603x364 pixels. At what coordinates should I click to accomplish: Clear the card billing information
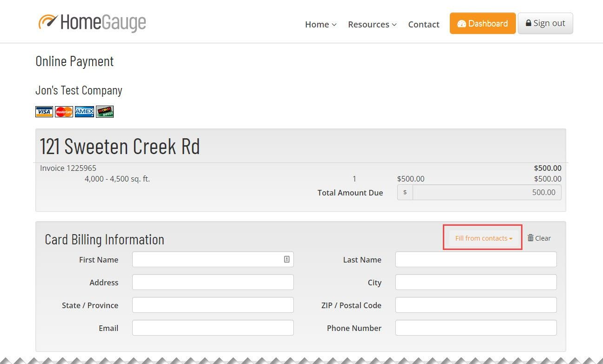[539, 238]
